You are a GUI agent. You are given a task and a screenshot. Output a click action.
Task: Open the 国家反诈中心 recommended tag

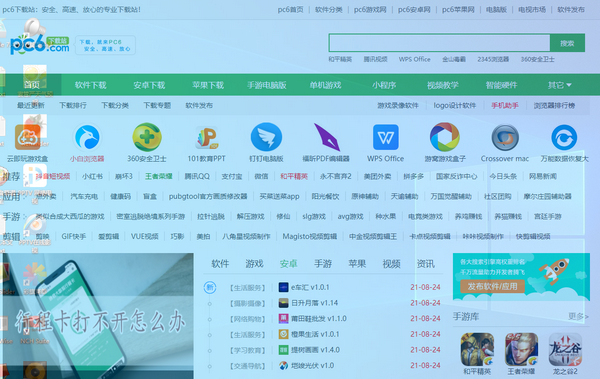(457, 176)
